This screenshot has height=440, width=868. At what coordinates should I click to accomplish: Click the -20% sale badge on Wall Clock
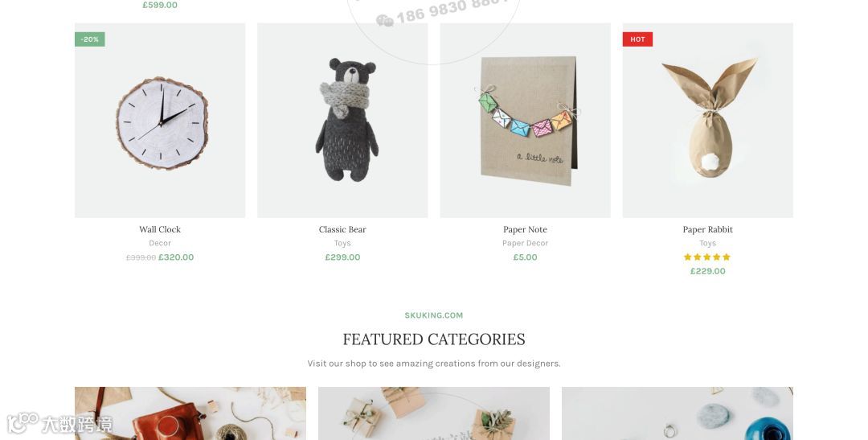point(90,39)
